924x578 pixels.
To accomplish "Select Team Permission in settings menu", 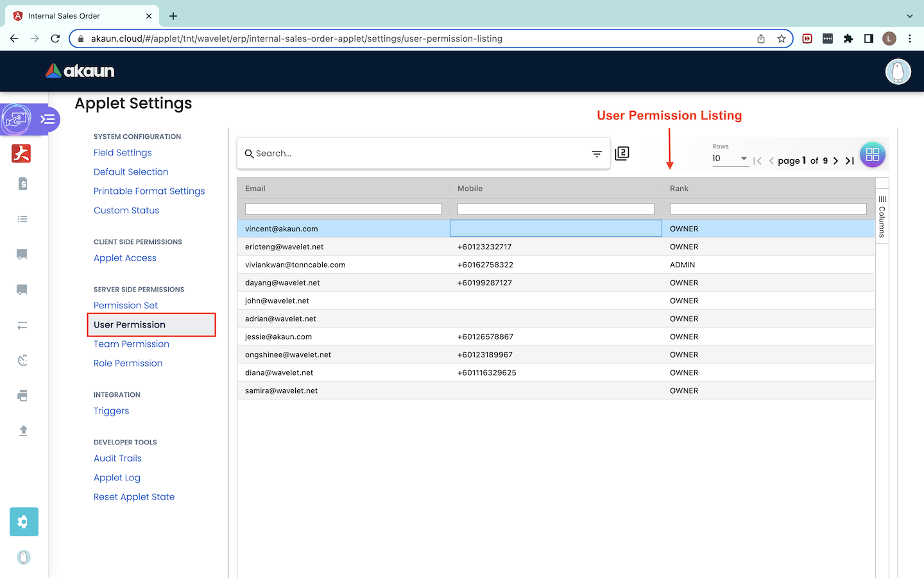I will coord(132,344).
